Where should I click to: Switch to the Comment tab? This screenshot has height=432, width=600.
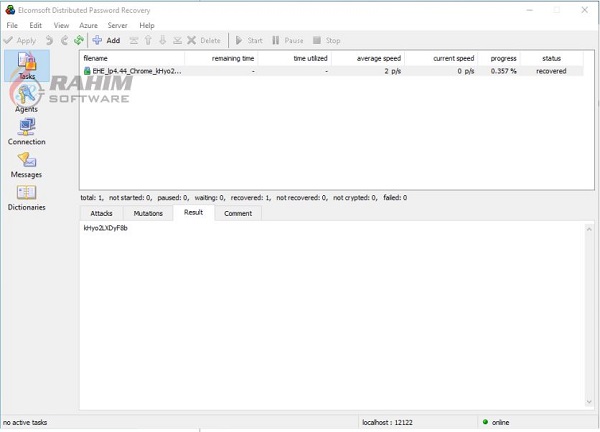tap(238, 213)
